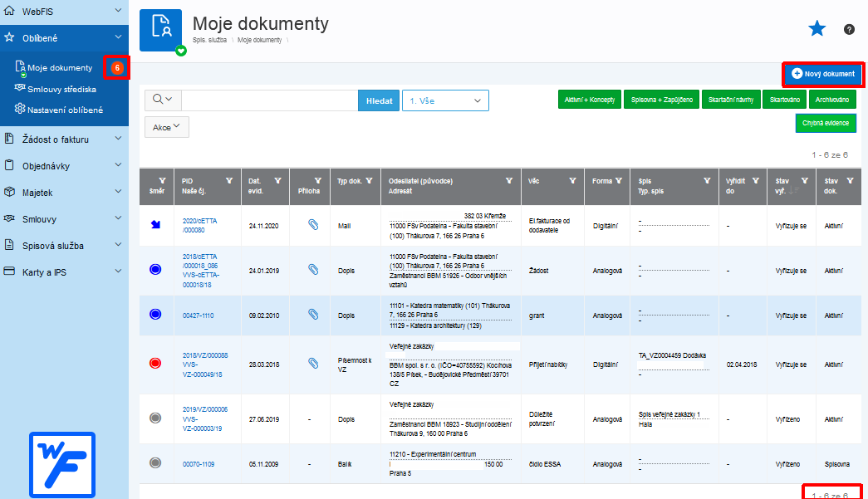Click the WebFIS logo at bottom left
This screenshot has width=868, height=499.
(x=62, y=465)
